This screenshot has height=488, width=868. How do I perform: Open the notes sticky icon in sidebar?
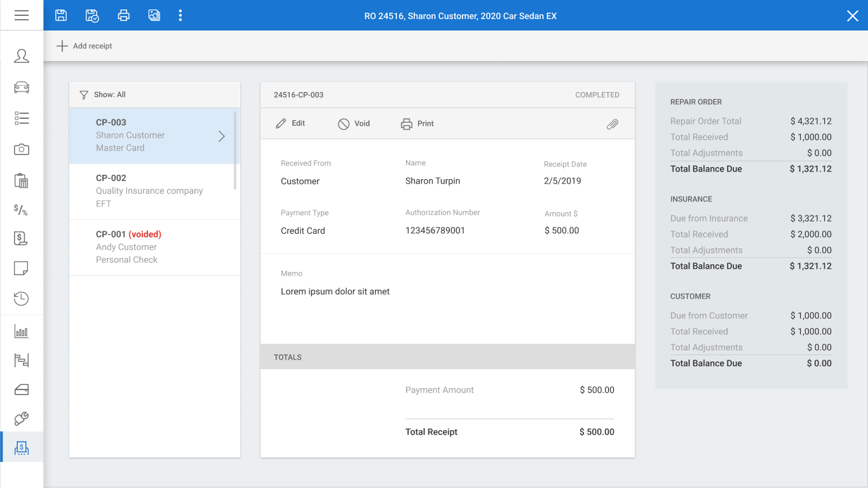pyautogui.click(x=21, y=268)
